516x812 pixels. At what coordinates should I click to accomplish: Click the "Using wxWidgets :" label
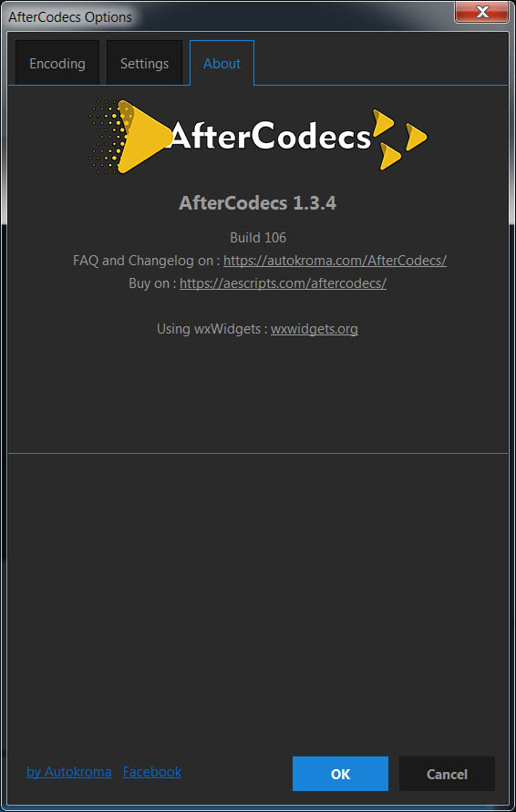(212, 329)
